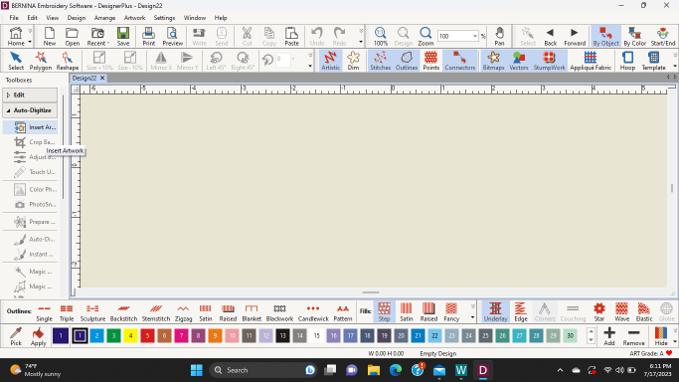Click the Print icon
Screen dimensions: 679x382
click(149, 37)
